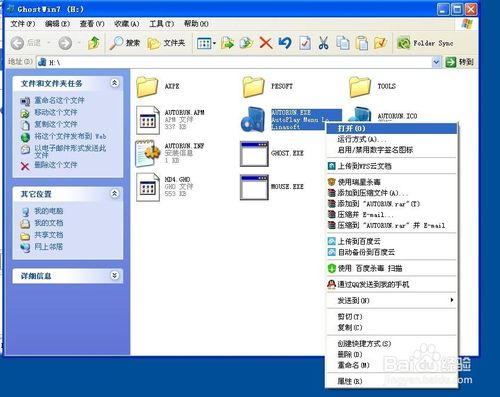Select the AXPE folder icon
Image resolution: width=500 pixels, height=397 pixels.
pos(147,87)
